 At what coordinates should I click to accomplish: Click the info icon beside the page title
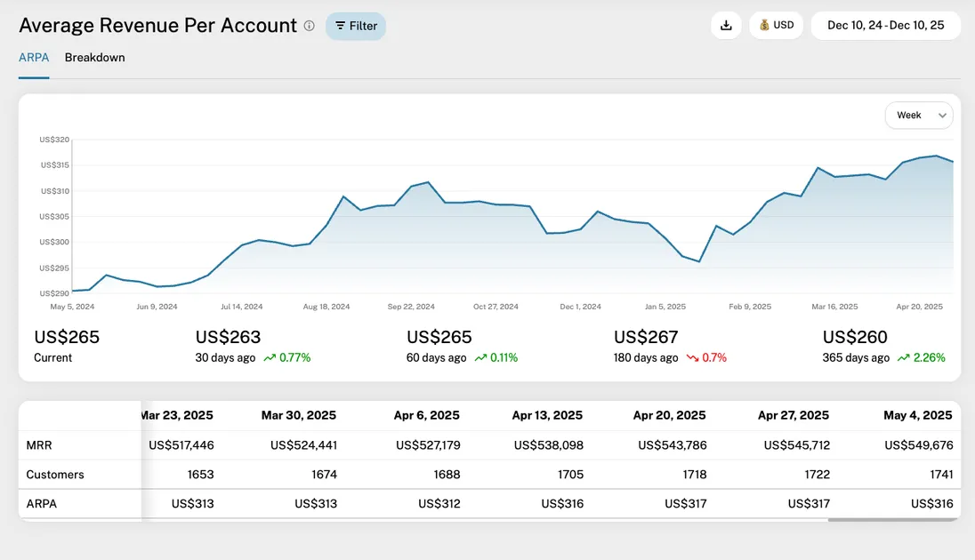click(x=309, y=26)
